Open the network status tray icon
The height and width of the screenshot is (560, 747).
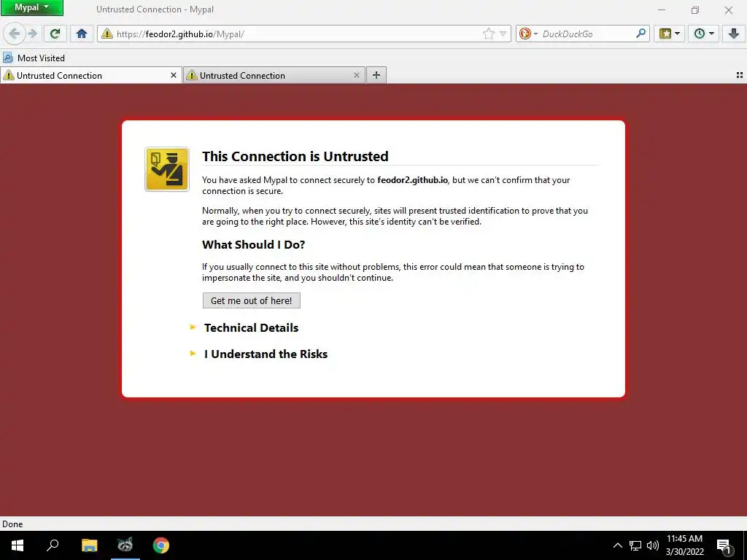[635, 545]
